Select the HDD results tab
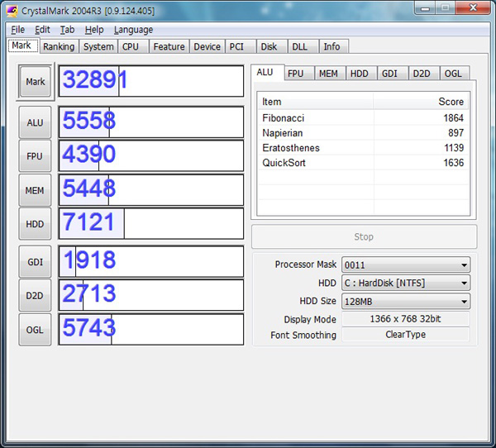This screenshot has width=496, height=448. [x=361, y=74]
